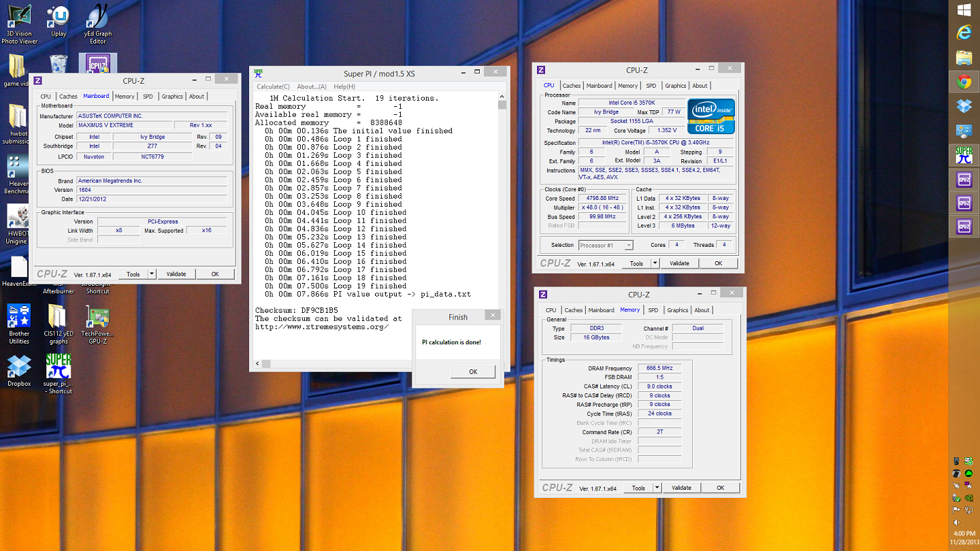Image resolution: width=980 pixels, height=551 pixels.
Task: Open the About...(A) menu in Super PI
Action: click(x=312, y=86)
